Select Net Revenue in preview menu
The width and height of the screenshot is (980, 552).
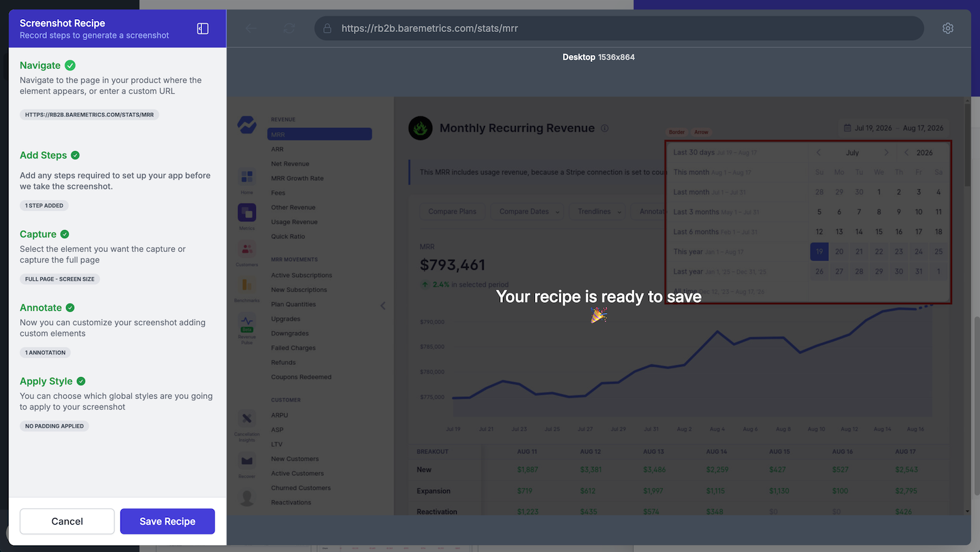[290, 164]
